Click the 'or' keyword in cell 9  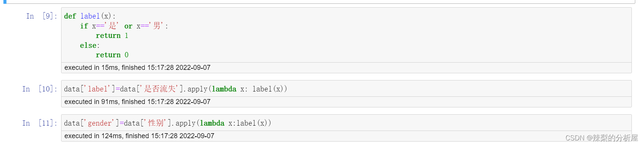pos(128,26)
